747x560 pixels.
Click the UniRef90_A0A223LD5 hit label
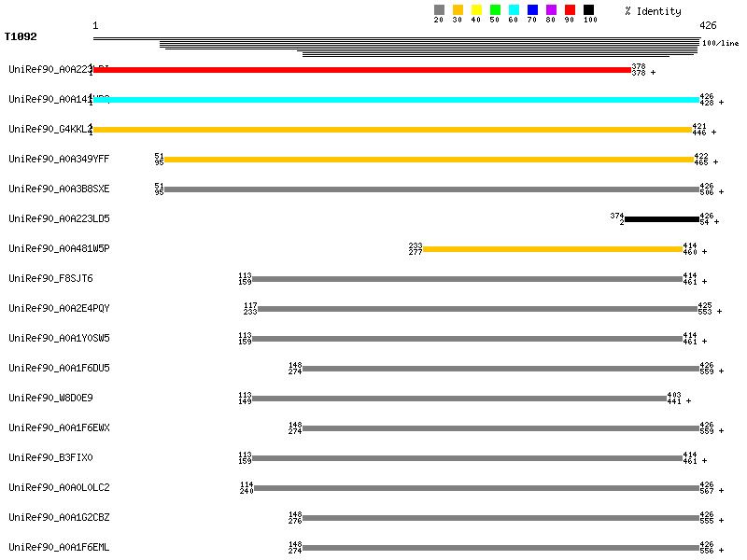(x=59, y=218)
